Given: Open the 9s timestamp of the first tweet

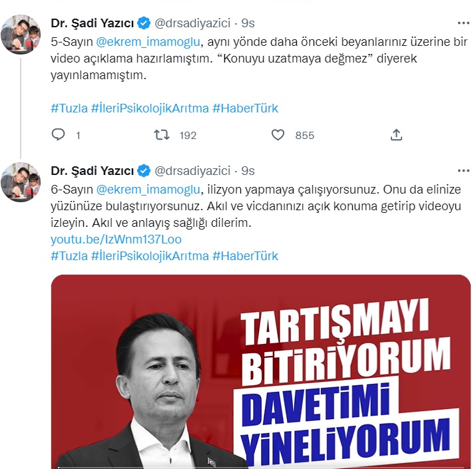Looking at the screenshot, I should click(248, 23).
